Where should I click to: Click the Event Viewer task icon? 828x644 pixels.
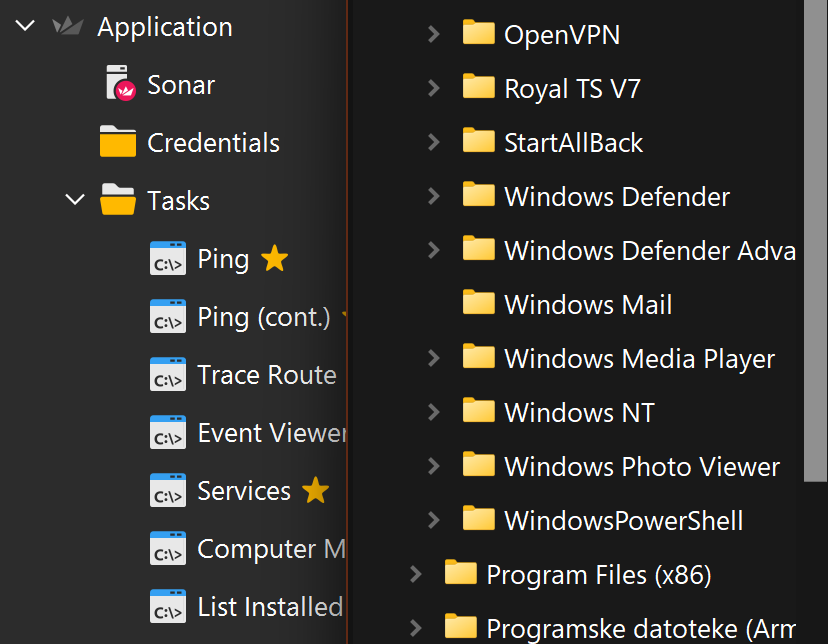point(168,433)
